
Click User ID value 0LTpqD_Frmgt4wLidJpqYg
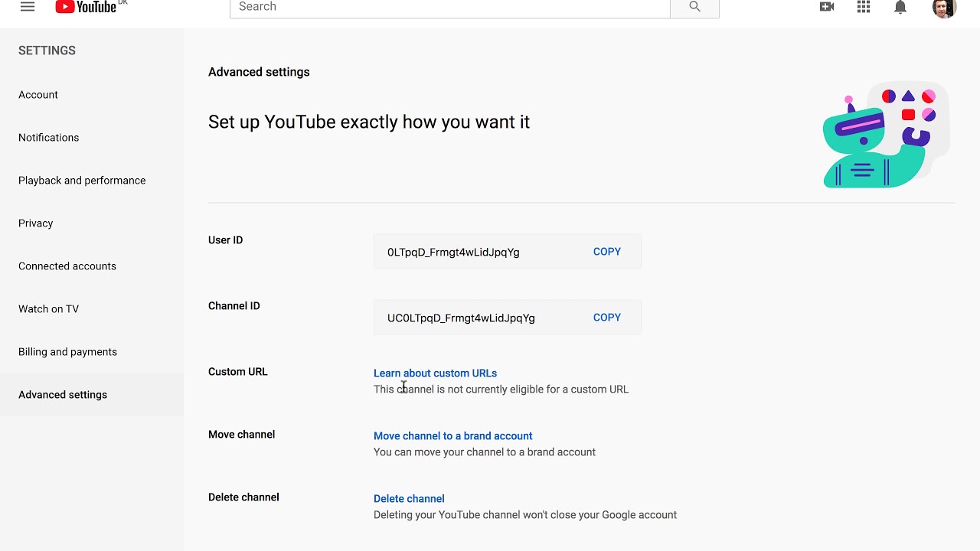453,253
